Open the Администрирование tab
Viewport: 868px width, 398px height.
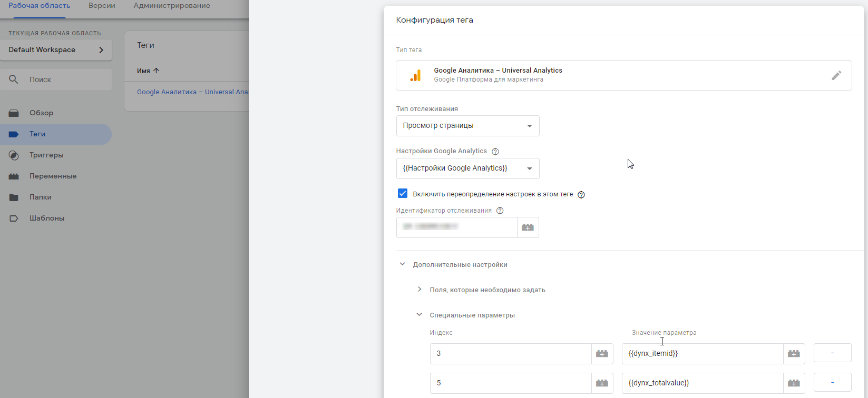tap(172, 6)
